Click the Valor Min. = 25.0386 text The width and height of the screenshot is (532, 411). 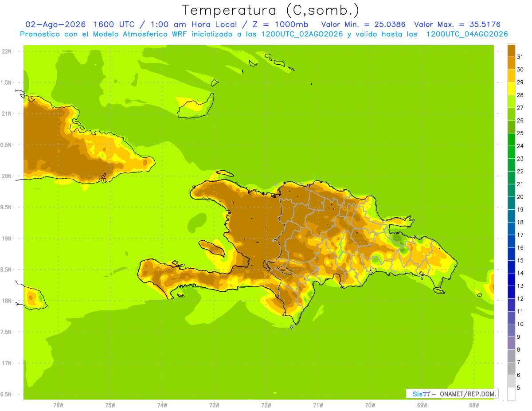click(x=363, y=24)
